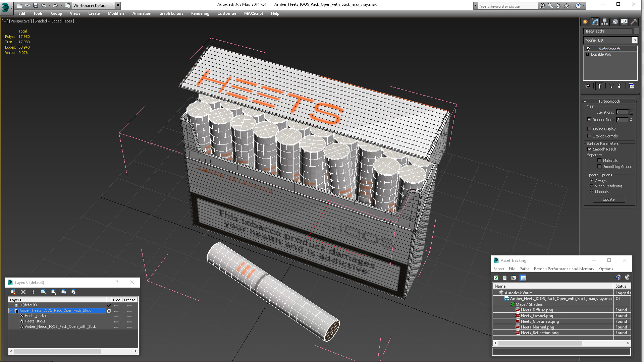Open the Graph Editors menu

(x=171, y=13)
